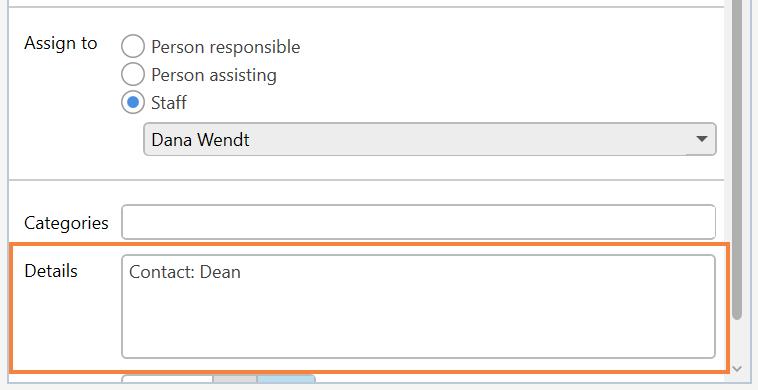The image size is (758, 390).
Task: Focus the Categories input field
Action: (418, 222)
